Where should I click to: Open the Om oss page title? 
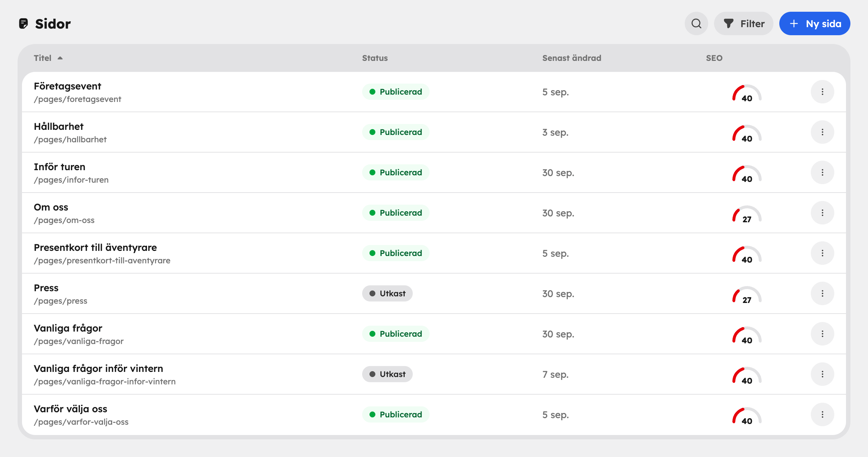(x=51, y=207)
